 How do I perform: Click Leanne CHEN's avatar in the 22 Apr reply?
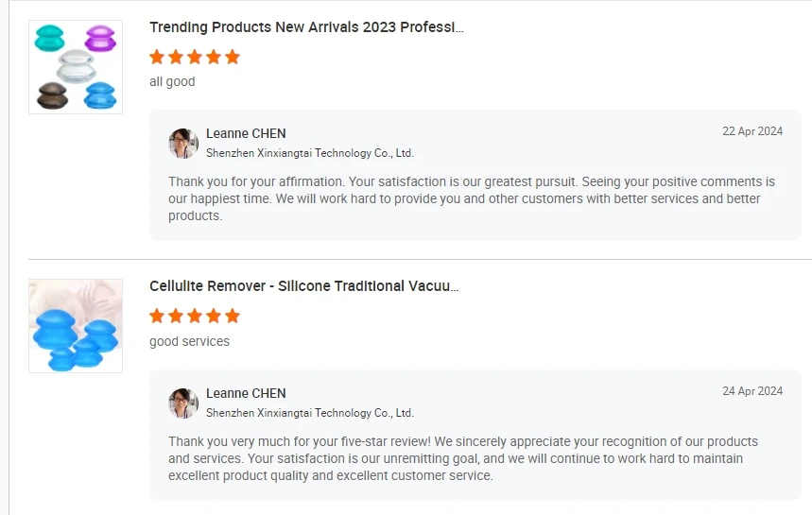(x=183, y=143)
